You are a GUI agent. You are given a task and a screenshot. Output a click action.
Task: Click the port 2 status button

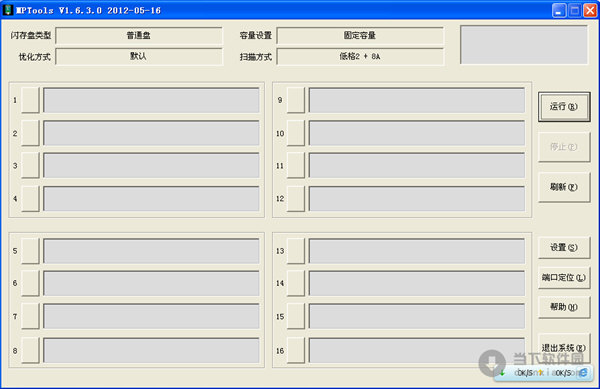pyautogui.click(x=30, y=133)
